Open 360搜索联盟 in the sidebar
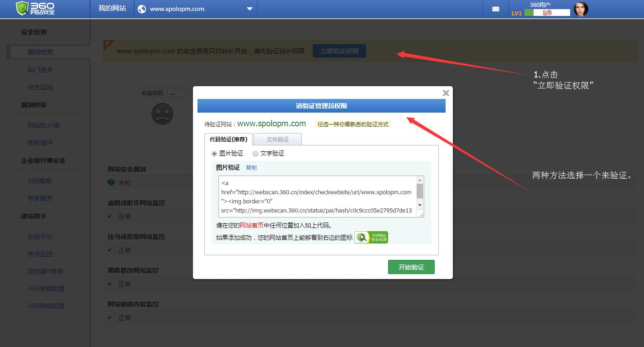The height and width of the screenshot is (347, 644). [x=46, y=289]
